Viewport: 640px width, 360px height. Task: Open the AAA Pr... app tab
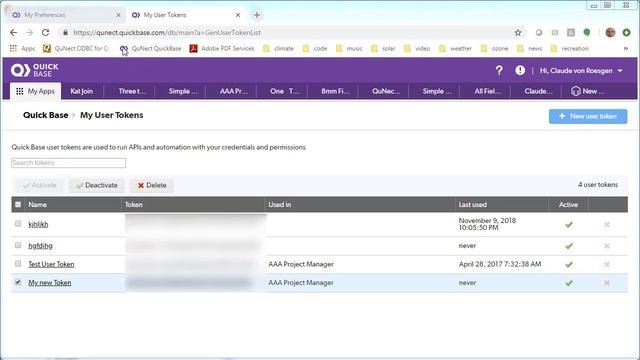233,91
